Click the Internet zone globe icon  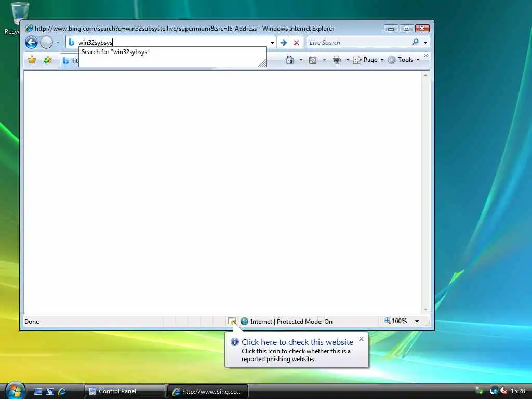[244, 321]
